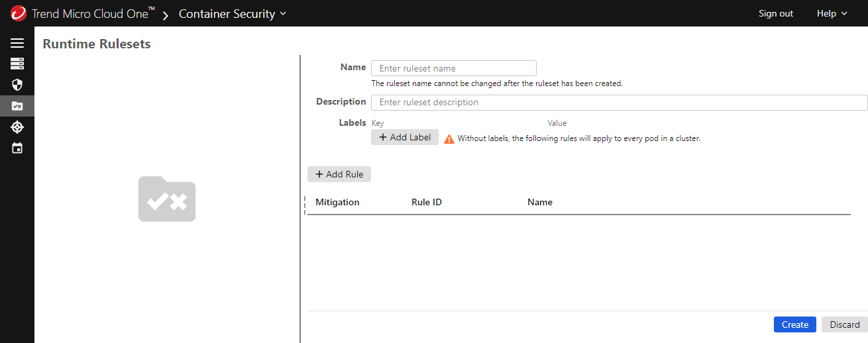Image resolution: width=868 pixels, height=343 pixels.
Task: Open the hamburger navigation menu
Action: (17, 43)
